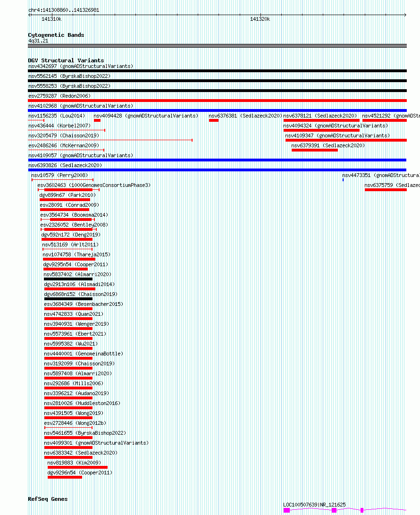Screen dimensions: 420x515
Task: Open the esv28091 Conrad2009 label
Action: (x=70, y=205)
